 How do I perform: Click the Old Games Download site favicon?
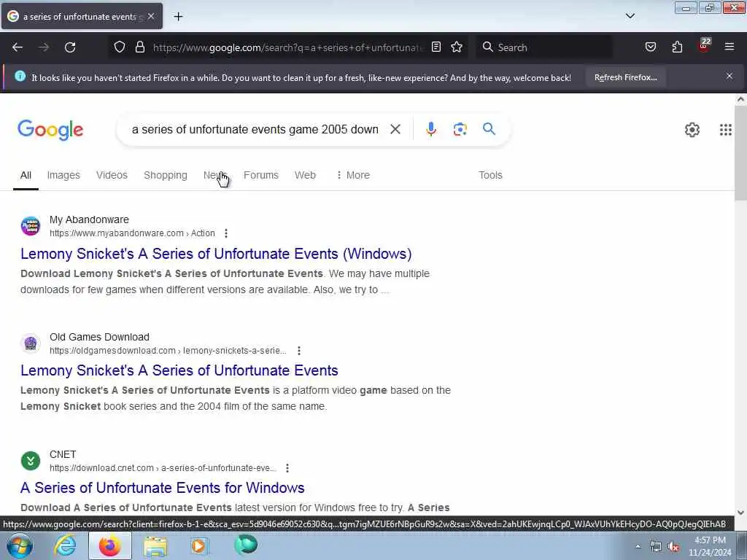pos(31,343)
